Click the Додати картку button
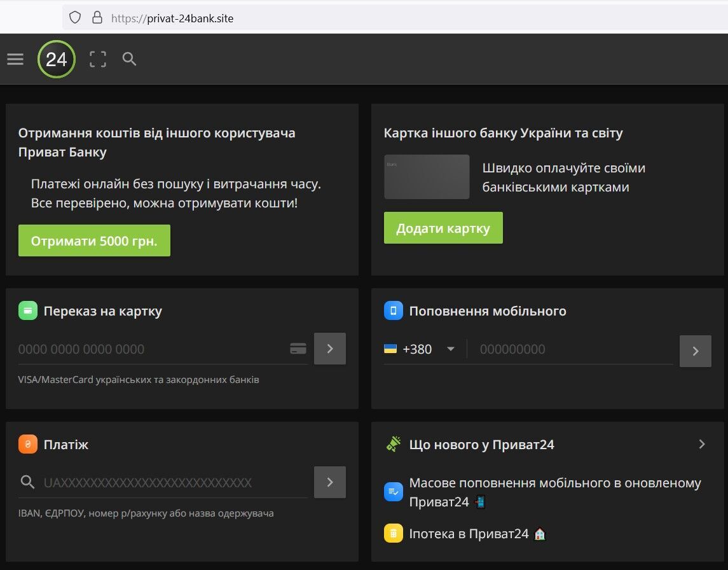 point(443,228)
